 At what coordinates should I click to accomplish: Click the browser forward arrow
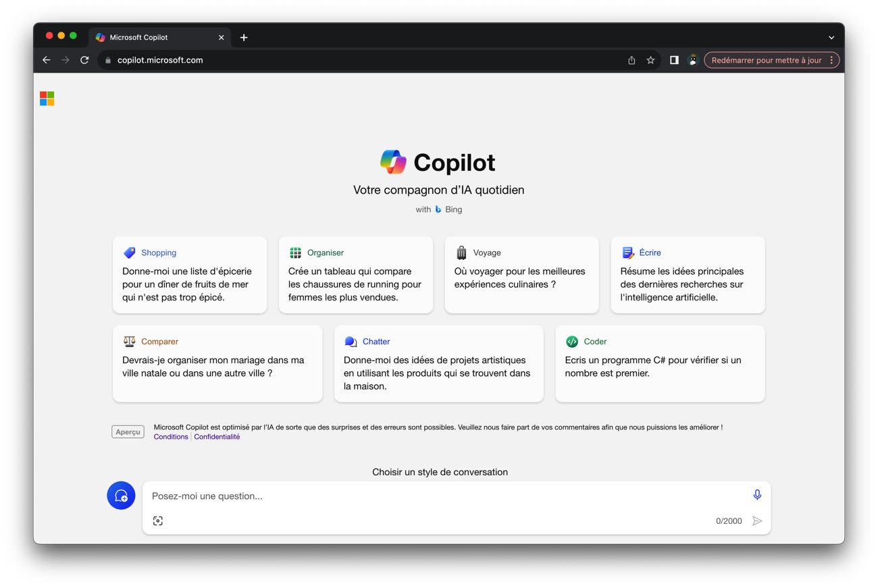66,60
